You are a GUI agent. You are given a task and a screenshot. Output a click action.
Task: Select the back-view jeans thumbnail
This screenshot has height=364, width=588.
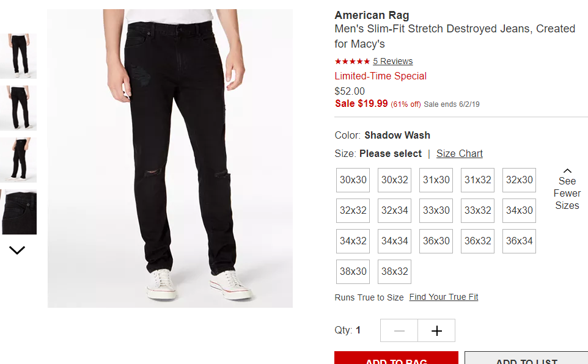coord(18,108)
